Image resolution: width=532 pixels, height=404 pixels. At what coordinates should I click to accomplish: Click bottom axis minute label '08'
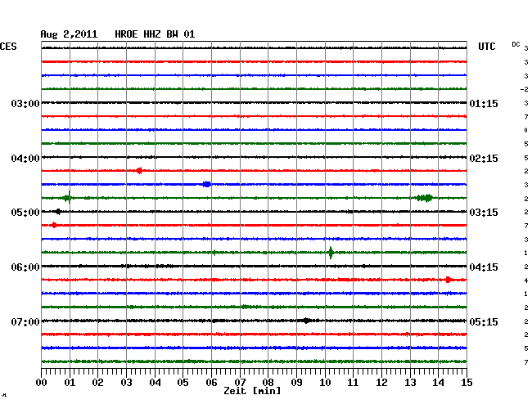click(268, 383)
